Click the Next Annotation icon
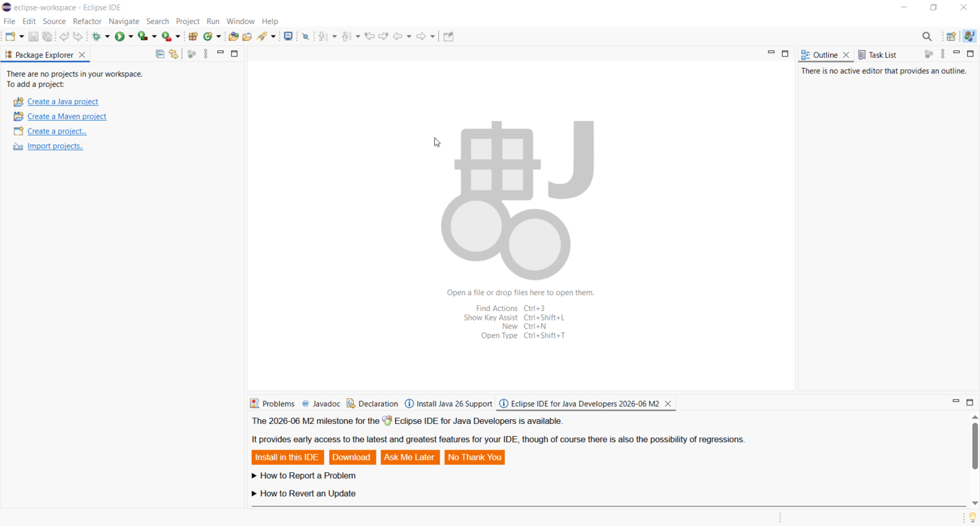 click(324, 37)
